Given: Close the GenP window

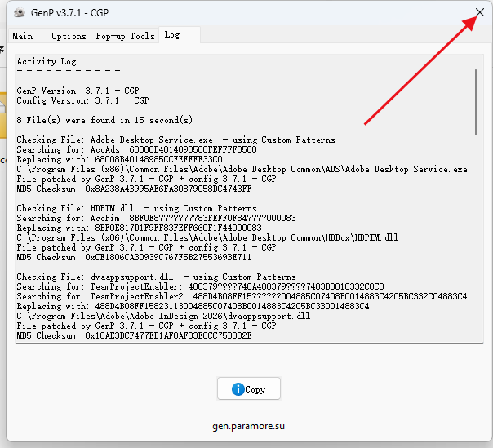Looking at the screenshot, I should [x=480, y=12].
